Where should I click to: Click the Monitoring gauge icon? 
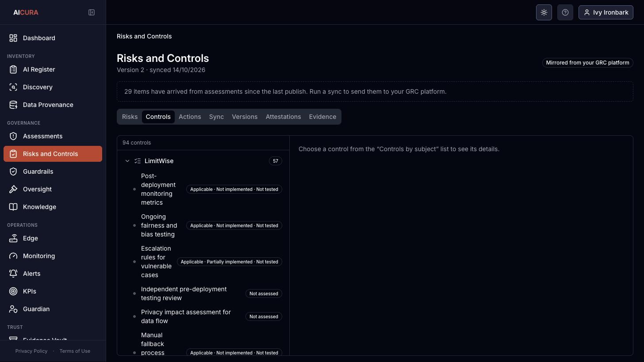point(13,256)
